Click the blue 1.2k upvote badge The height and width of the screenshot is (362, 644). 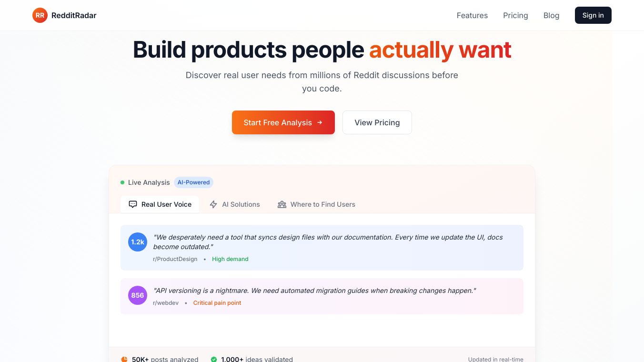(x=138, y=242)
